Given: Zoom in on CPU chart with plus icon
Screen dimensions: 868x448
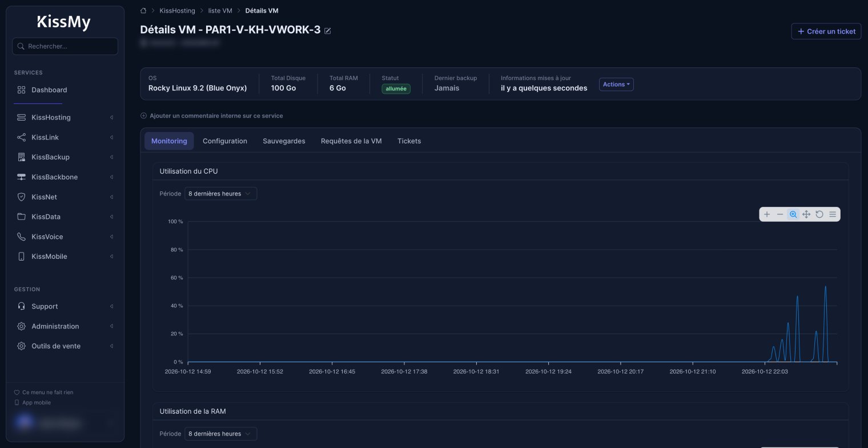Looking at the screenshot, I should pos(767,214).
